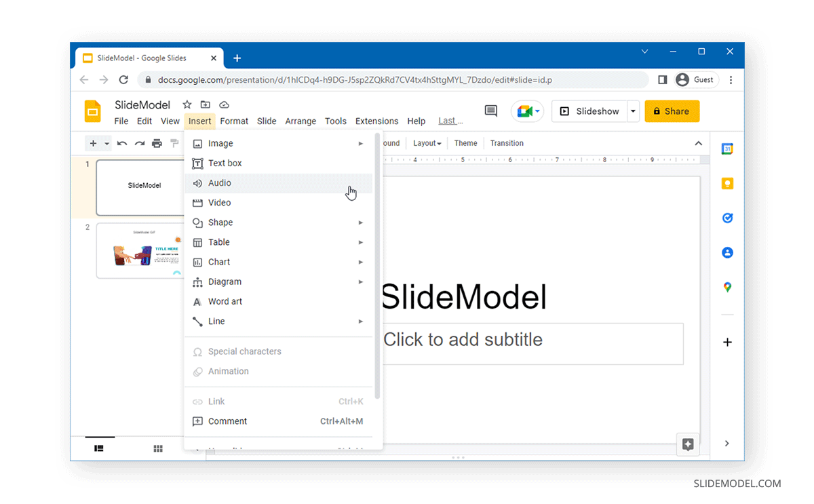Choose Audio from the Insert menu
This screenshot has height=504, width=814.
220,182
